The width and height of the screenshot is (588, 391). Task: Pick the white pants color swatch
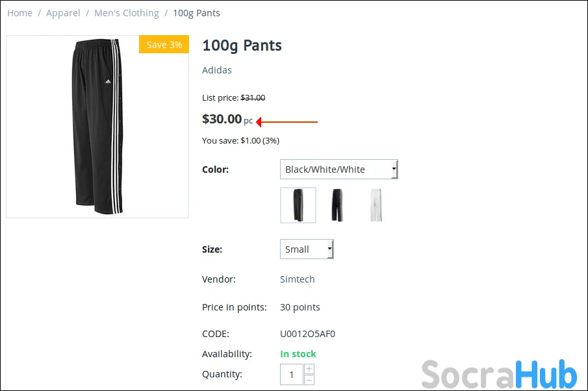[376, 205]
